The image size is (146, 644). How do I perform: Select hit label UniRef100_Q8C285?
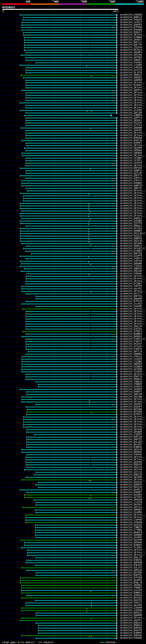click(131, 113)
